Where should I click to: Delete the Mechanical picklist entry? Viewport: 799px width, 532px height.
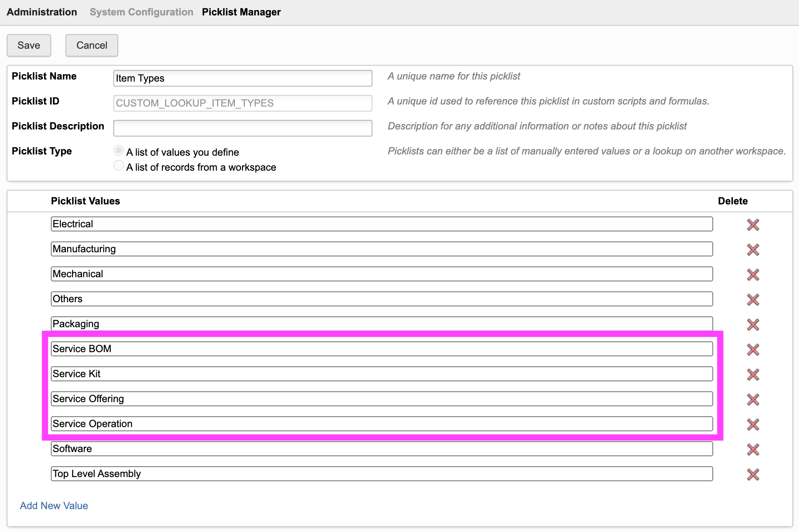[753, 275]
